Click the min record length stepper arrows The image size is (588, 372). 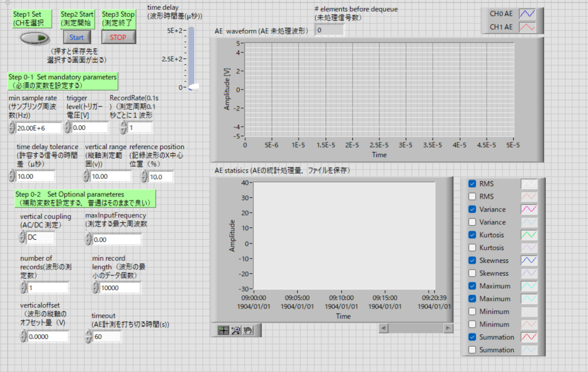(x=96, y=287)
